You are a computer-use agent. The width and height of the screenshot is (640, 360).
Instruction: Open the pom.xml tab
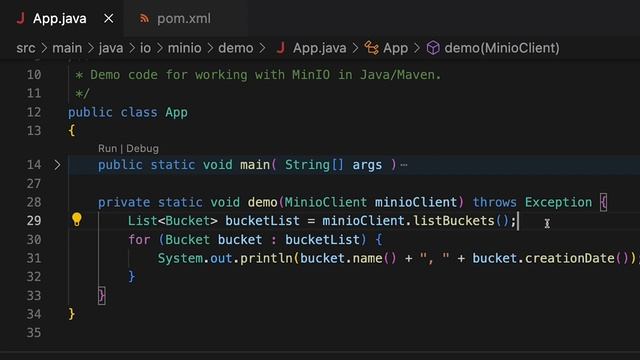184,19
